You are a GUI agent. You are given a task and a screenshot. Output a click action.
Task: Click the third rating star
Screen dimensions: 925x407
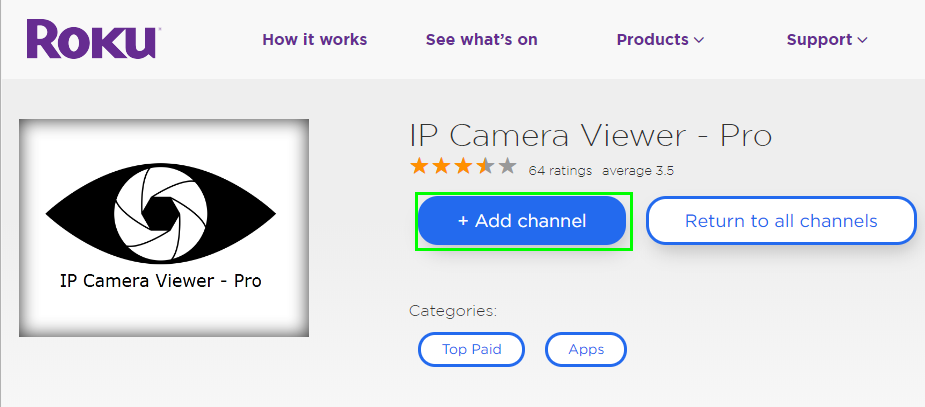pyautogui.click(x=463, y=167)
